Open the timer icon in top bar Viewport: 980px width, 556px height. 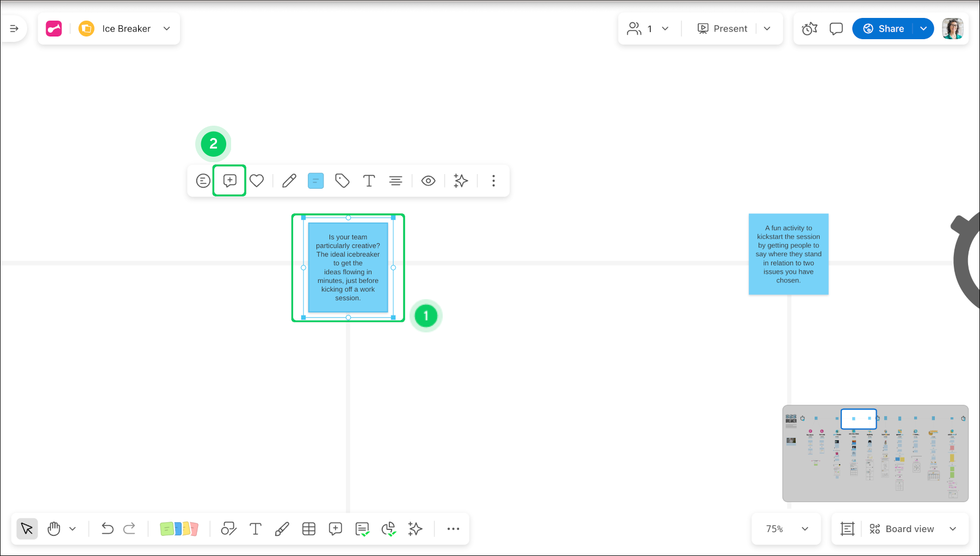pyautogui.click(x=809, y=29)
